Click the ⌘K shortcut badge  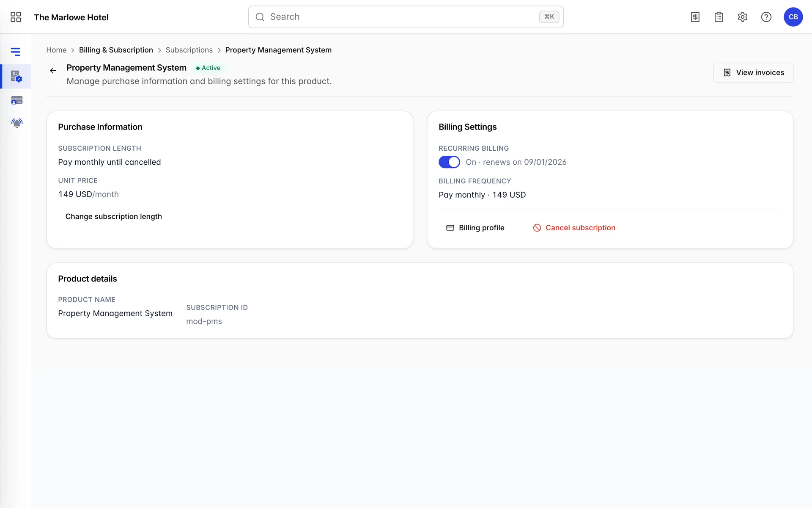[x=549, y=17]
